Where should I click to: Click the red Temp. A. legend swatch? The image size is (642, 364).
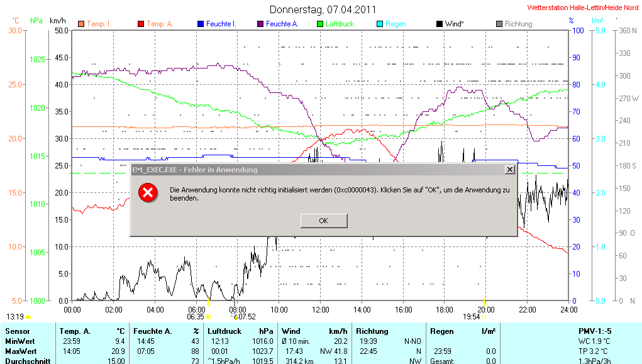[x=140, y=24]
